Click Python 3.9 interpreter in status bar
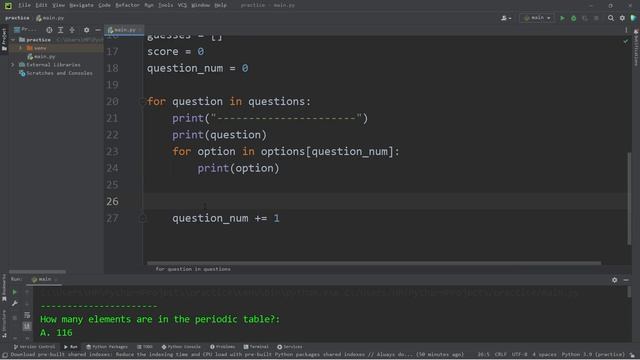Screen dimensions: 640x360 (593, 355)
